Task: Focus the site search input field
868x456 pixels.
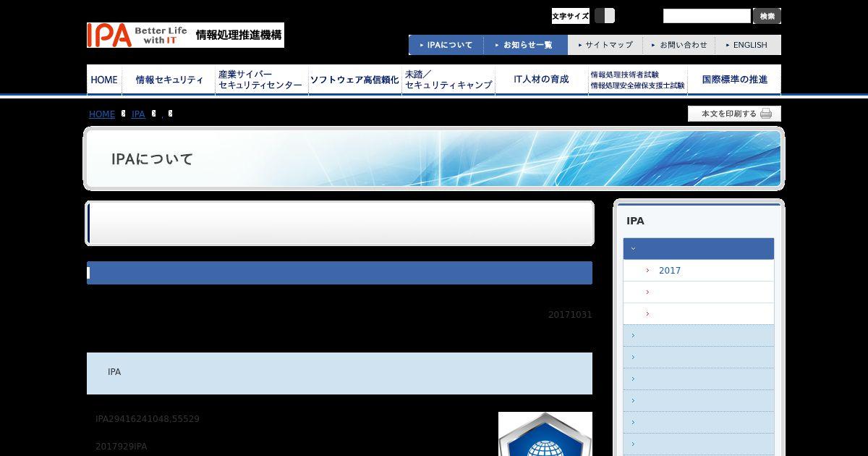Action: click(x=707, y=16)
